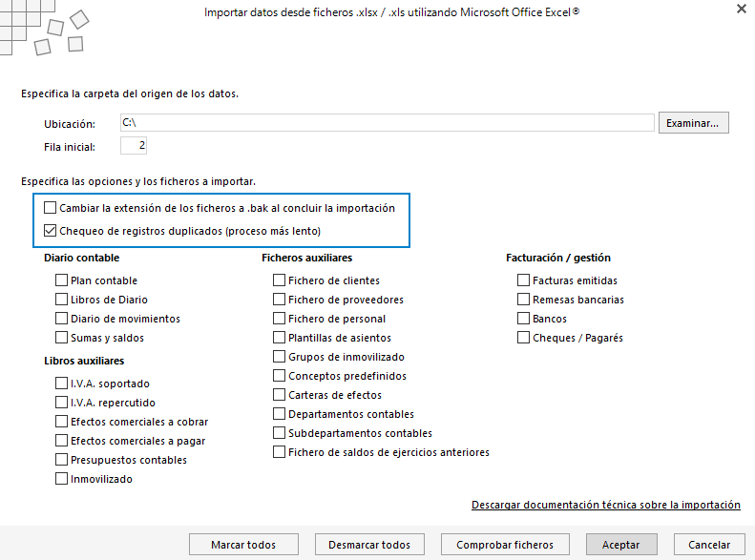Check the Plan contable option
This screenshot has width=755, height=560.
pyautogui.click(x=61, y=280)
